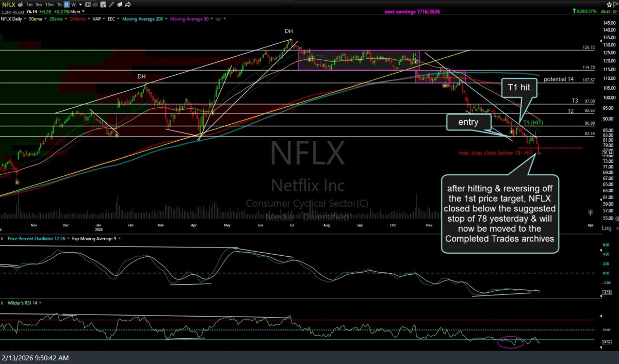Click the 200ema red indicator label
The width and height of the screenshot is (619, 364).
point(76,19)
